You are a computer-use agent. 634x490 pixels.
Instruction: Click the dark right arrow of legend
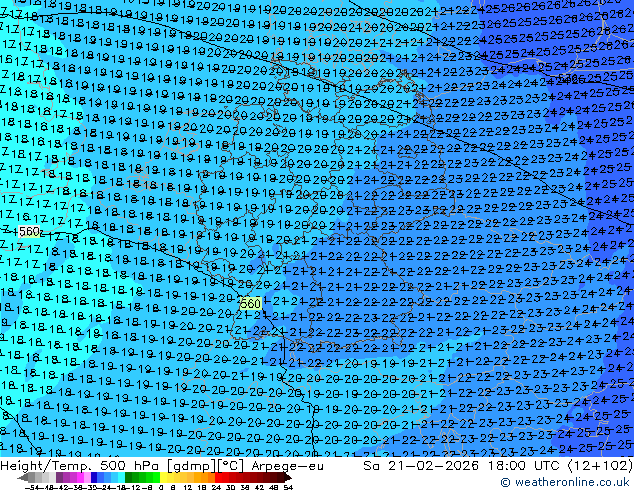[288, 477]
